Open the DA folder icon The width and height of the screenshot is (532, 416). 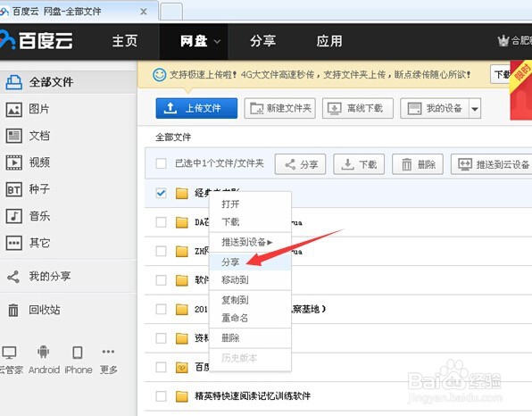point(182,222)
